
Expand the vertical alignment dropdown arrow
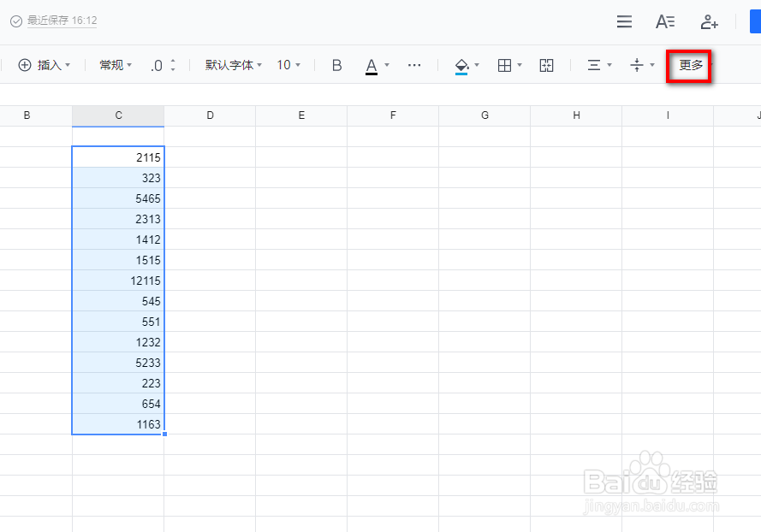[652, 65]
